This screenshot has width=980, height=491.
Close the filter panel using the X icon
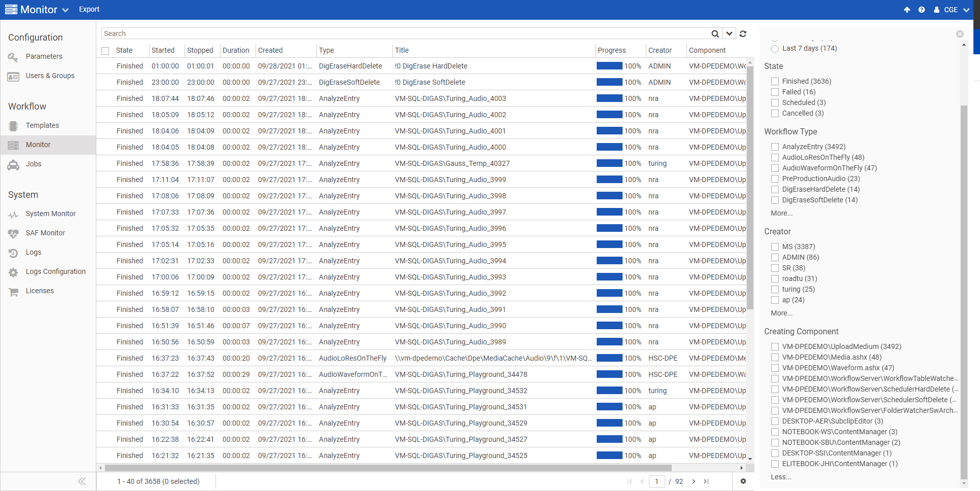point(959,34)
